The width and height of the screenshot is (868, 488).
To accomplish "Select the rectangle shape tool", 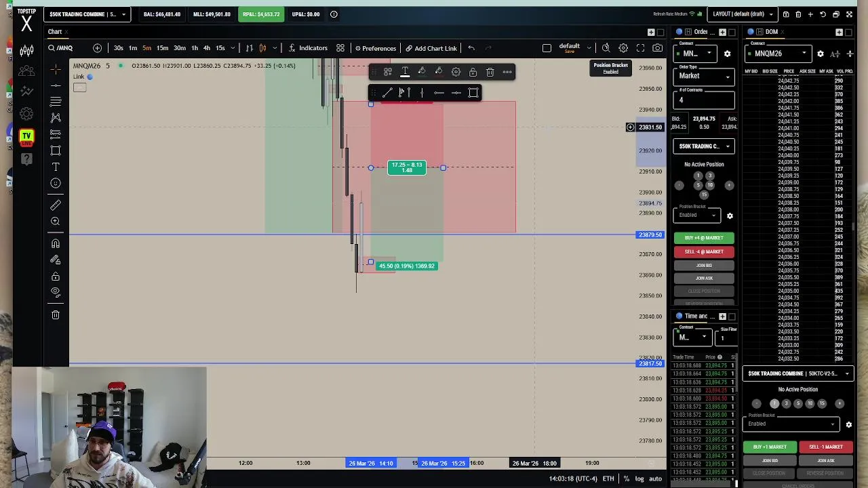I will (x=56, y=150).
